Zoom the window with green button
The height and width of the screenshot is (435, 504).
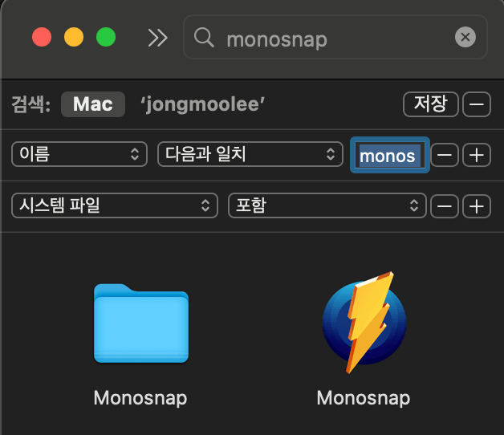(x=106, y=37)
